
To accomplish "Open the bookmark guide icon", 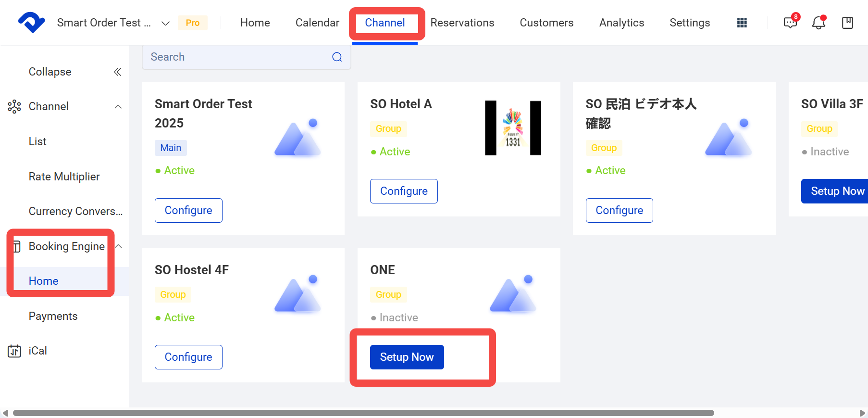I will click(848, 23).
